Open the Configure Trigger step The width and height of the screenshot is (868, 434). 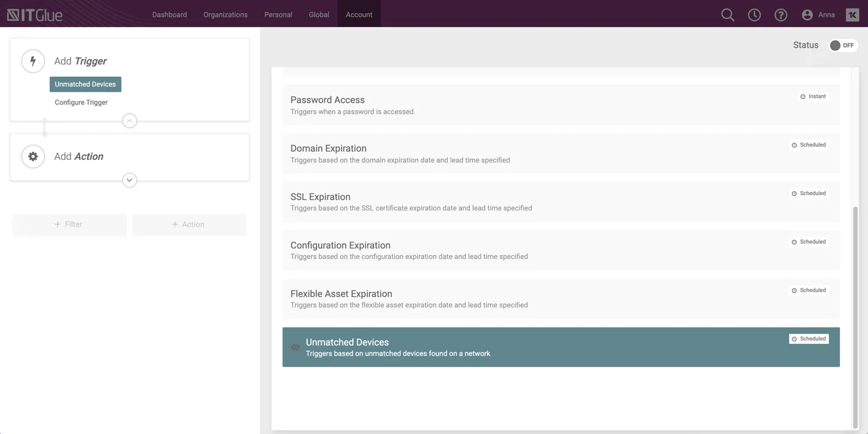81,102
